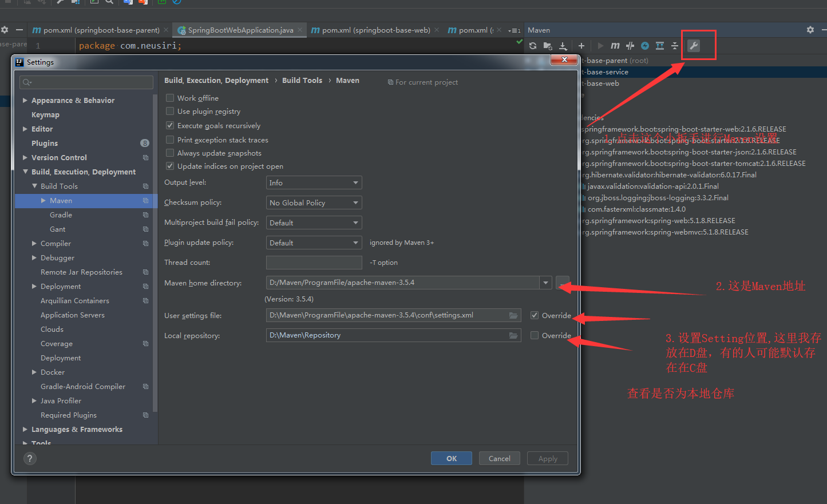Click the Cancel button in Settings

(x=500, y=458)
